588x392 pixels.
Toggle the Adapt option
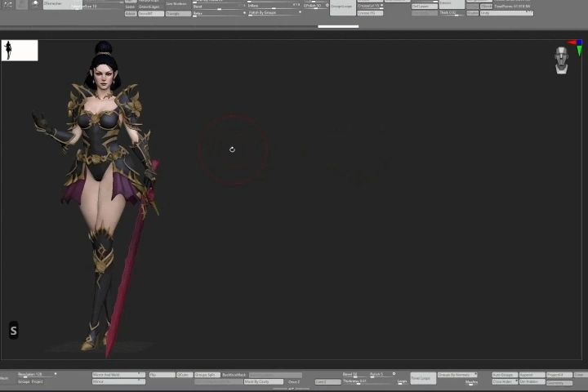click(130, 14)
